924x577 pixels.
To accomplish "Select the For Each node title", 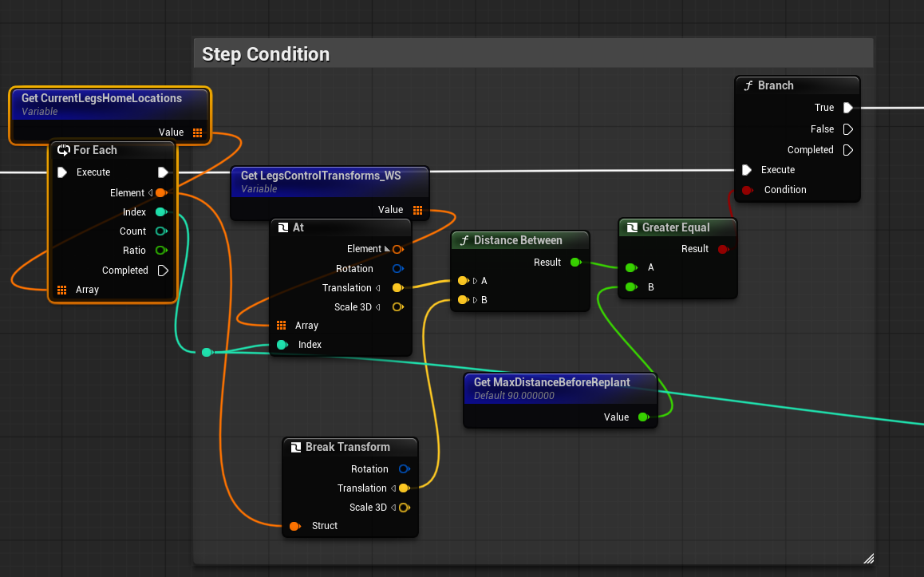I will point(95,150).
